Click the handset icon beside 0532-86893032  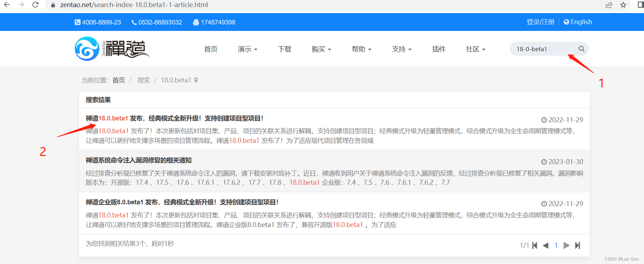tap(134, 22)
